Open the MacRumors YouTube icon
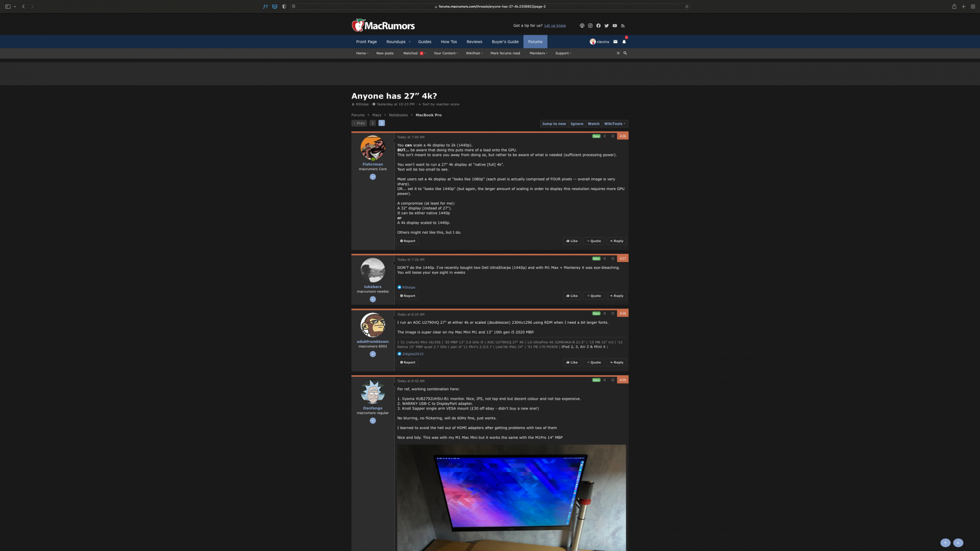 614,25
